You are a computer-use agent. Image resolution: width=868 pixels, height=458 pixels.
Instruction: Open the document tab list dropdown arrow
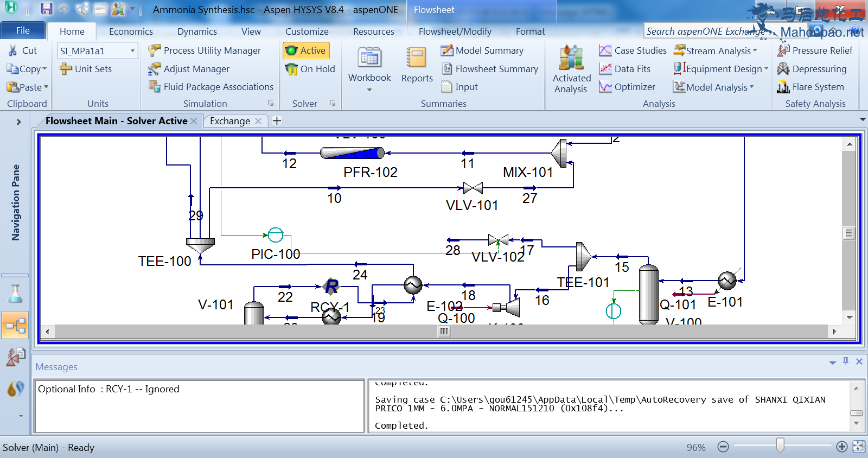[863, 119]
